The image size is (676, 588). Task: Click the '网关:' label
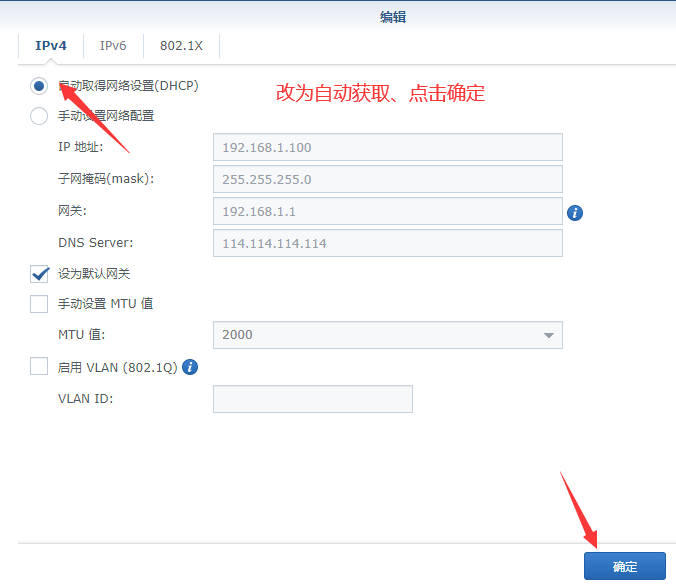[x=72, y=211]
